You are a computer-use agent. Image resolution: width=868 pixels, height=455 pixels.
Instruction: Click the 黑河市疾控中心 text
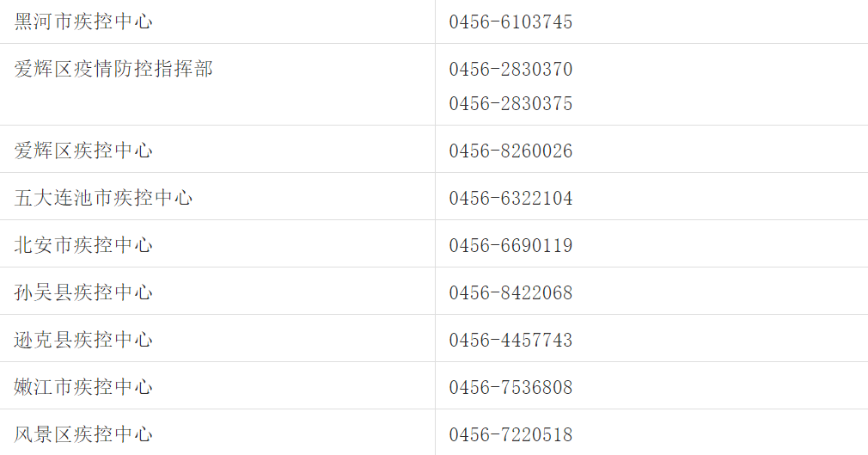tap(83, 22)
